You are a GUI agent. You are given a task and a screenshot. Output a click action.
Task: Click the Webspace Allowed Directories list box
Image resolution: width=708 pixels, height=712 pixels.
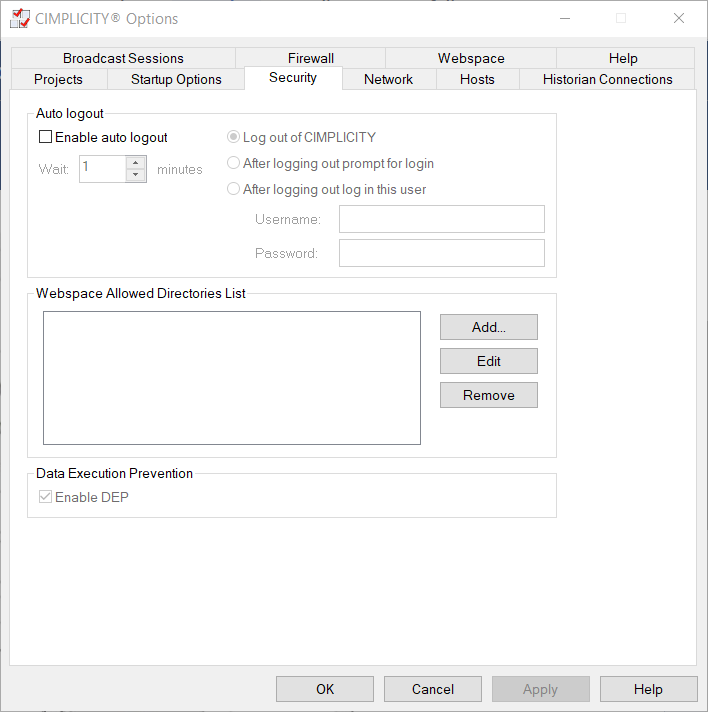232,378
